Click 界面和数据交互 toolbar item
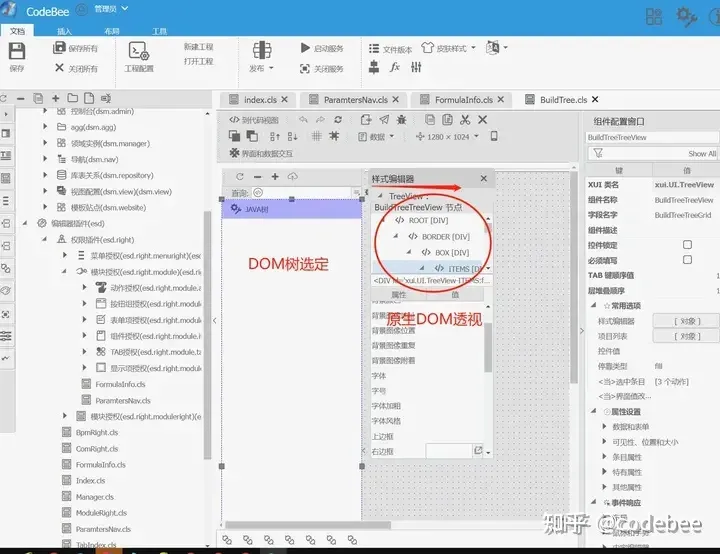This screenshot has height=554, width=720. tap(260, 154)
